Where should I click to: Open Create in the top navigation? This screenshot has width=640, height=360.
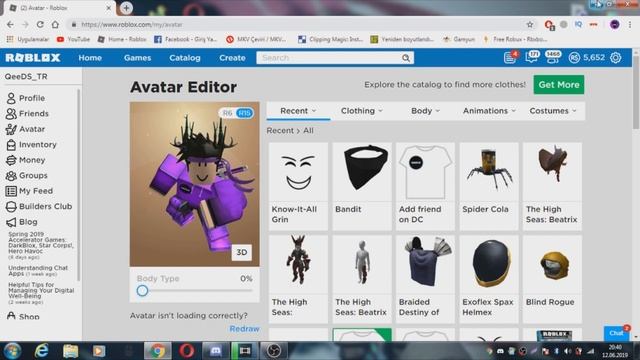(232, 58)
